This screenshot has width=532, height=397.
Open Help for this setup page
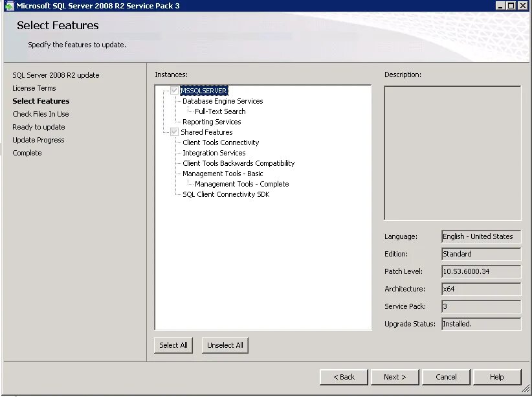point(497,377)
